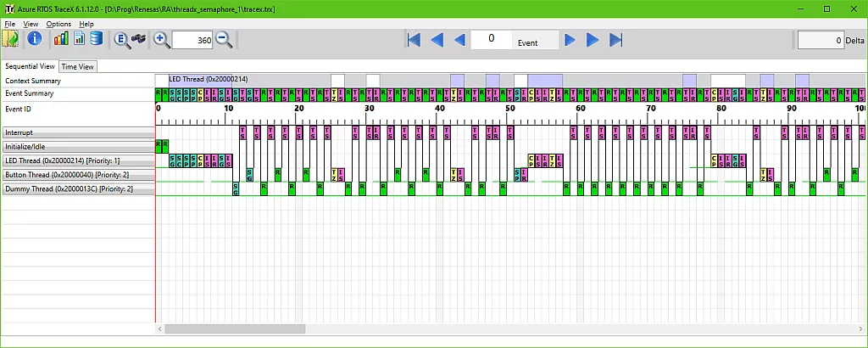868x348 pixels.
Task: Jump to the first event
Action: (414, 40)
